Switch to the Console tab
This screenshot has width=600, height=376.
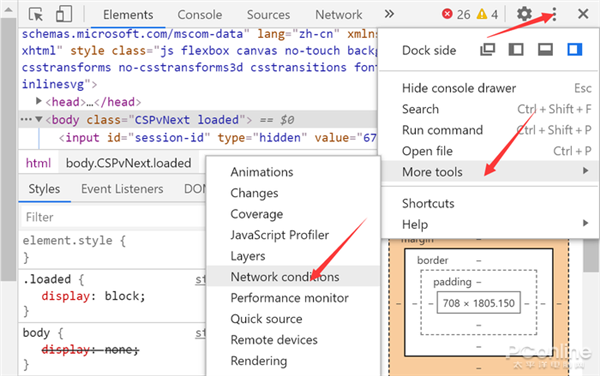[x=199, y=15]
